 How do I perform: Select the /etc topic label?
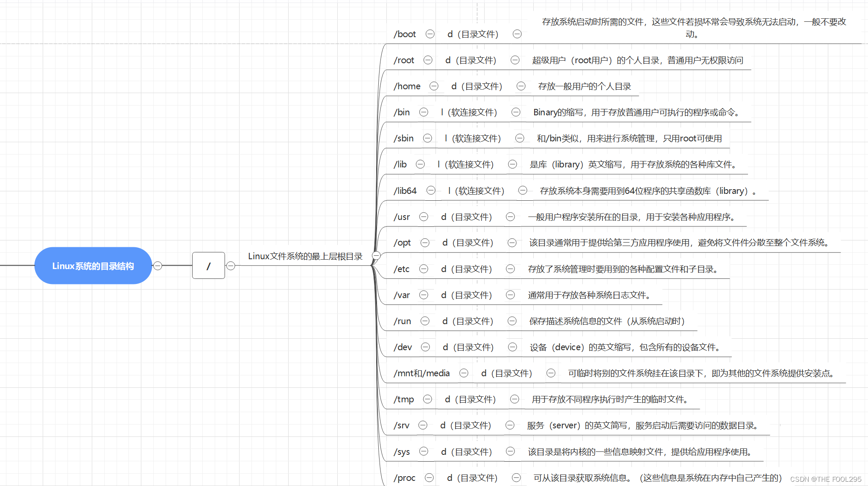401,269
